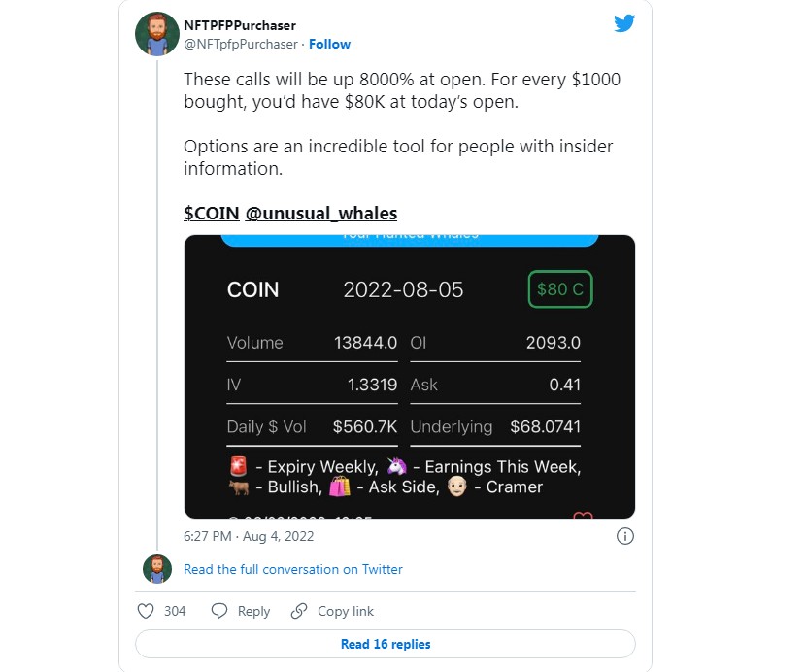Click the @NFTpfpPurchaser handle text
This screenshot has width=806, height=672.
coord(241,44)
